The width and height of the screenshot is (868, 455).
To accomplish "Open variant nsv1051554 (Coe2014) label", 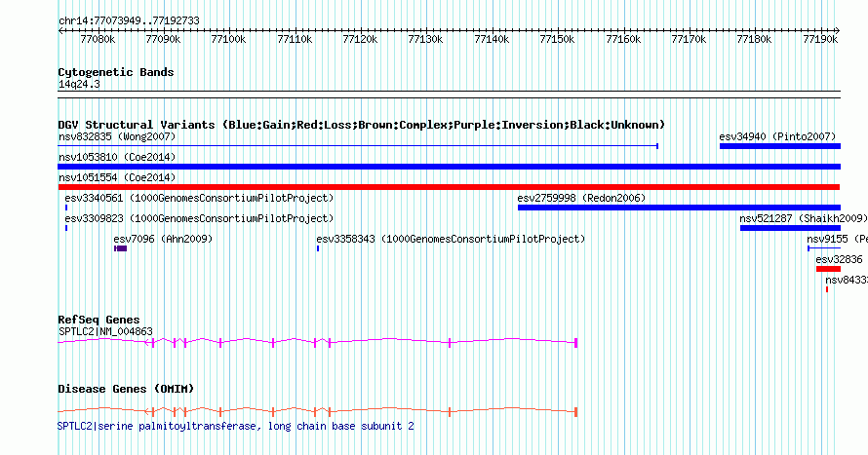I will (x=117, y=177).
